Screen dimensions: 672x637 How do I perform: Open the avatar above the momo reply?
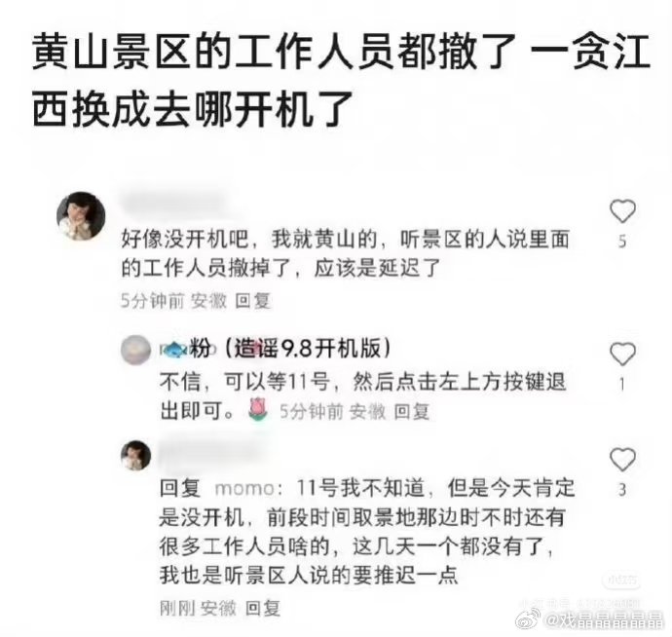135,455
